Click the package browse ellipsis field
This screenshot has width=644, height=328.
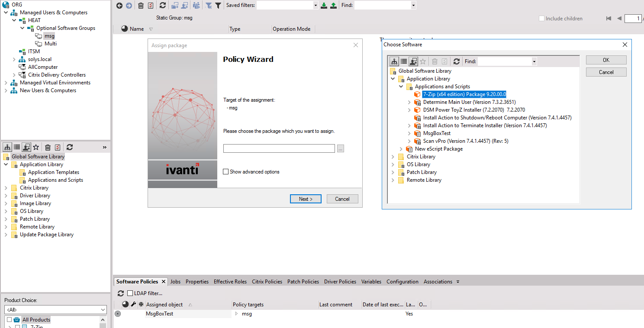pos(340,148)
